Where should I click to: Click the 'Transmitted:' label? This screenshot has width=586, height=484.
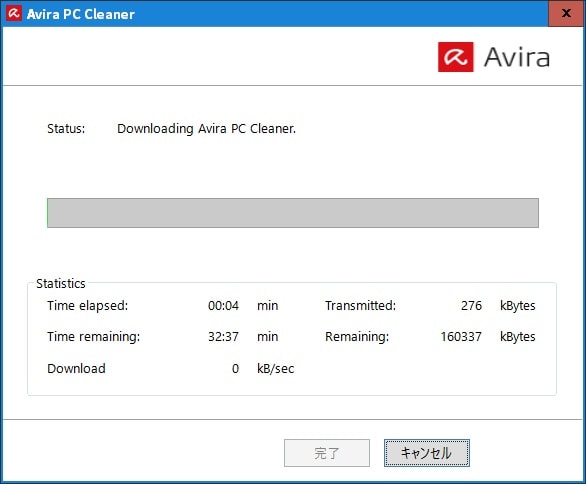coord(360,306)
